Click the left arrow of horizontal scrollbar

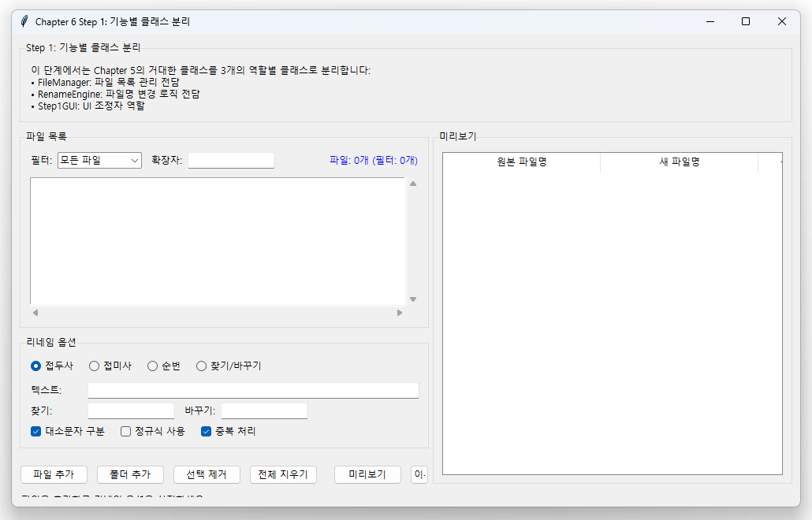(34, 313)
